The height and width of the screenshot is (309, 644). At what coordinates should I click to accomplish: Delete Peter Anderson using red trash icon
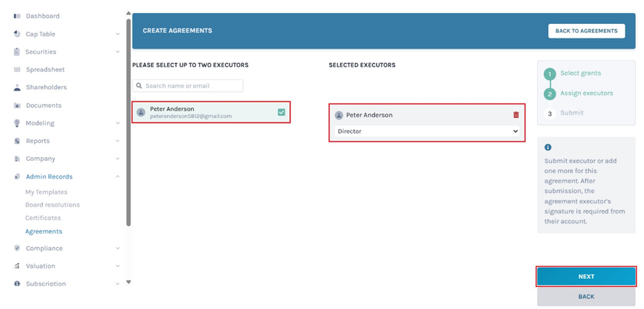pos(516,115)
